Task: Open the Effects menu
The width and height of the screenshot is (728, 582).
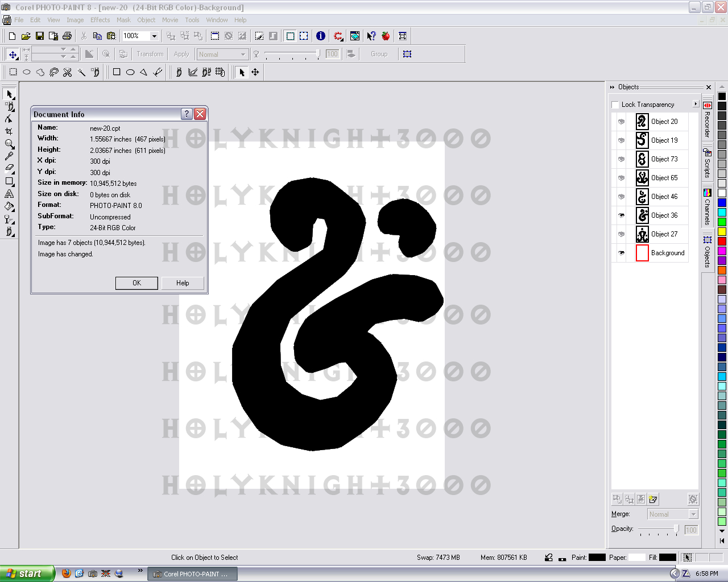Action: point(100,20)
